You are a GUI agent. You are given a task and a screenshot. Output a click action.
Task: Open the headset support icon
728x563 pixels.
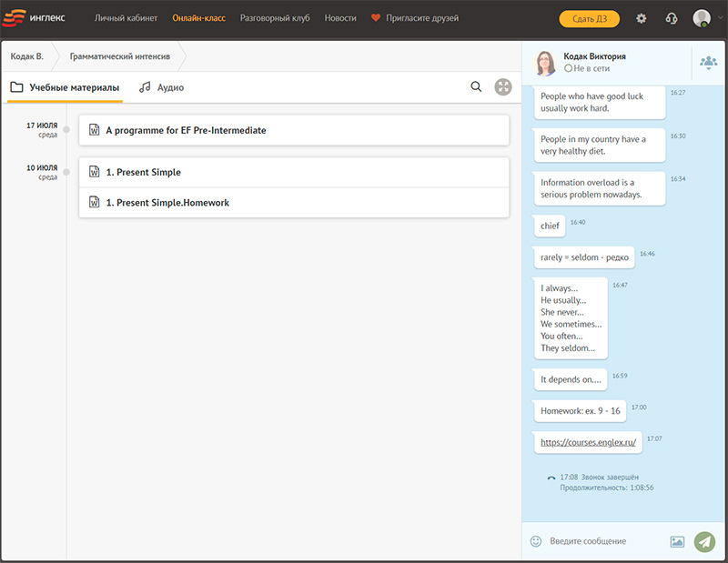point(672,18)
